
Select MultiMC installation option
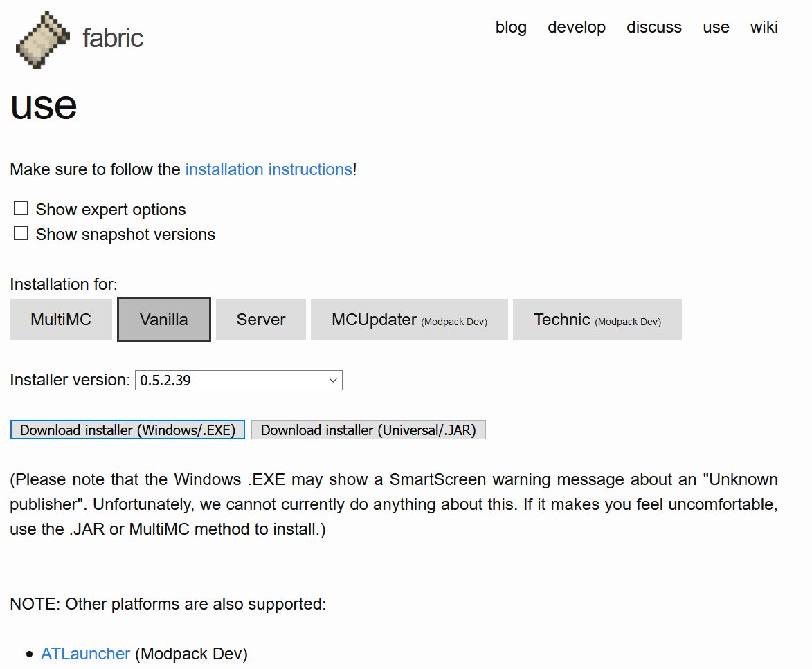tap(61, 320)
